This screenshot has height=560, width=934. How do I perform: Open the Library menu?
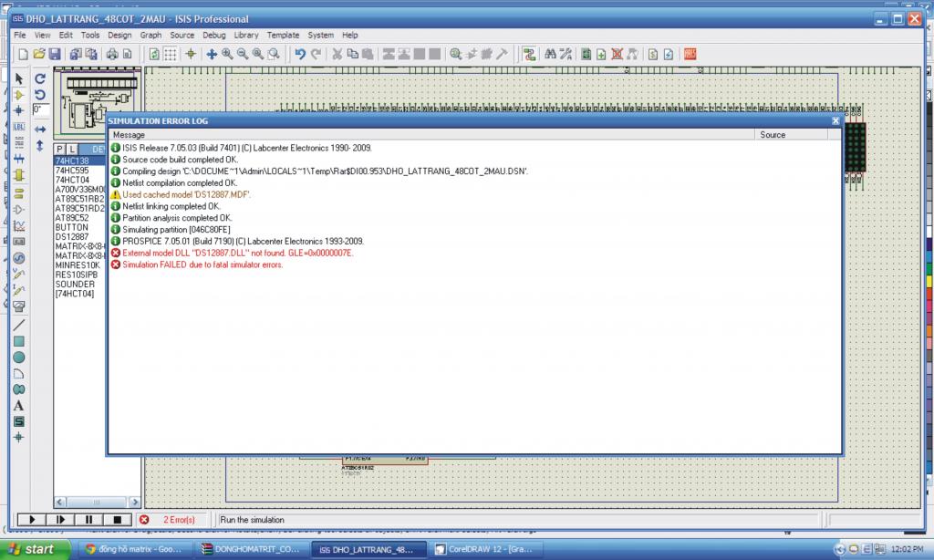point(246,35)
